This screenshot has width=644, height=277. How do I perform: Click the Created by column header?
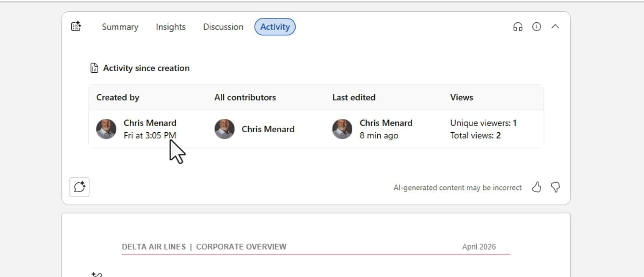[x=117, y=97]
